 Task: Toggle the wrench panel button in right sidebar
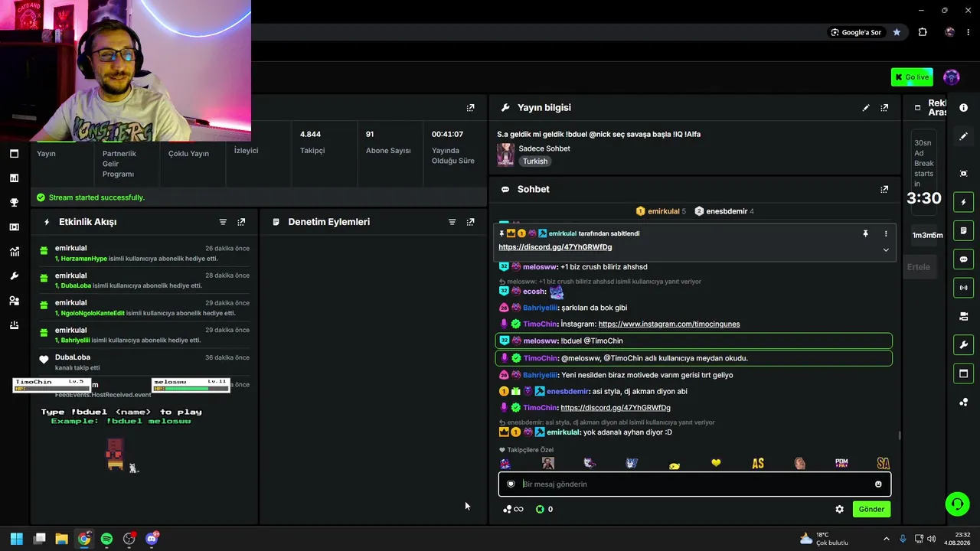[963, 345]
